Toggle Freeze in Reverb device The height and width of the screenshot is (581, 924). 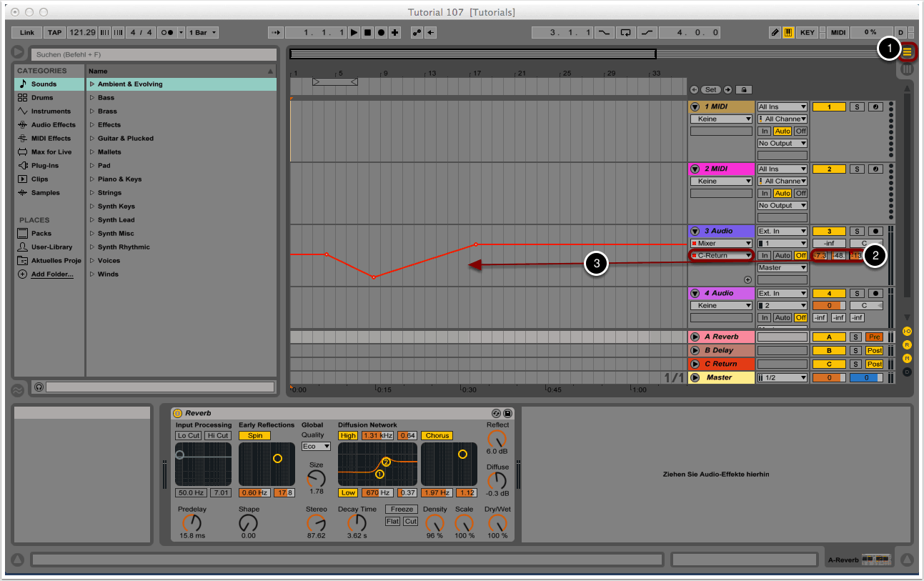coord(402,510)
